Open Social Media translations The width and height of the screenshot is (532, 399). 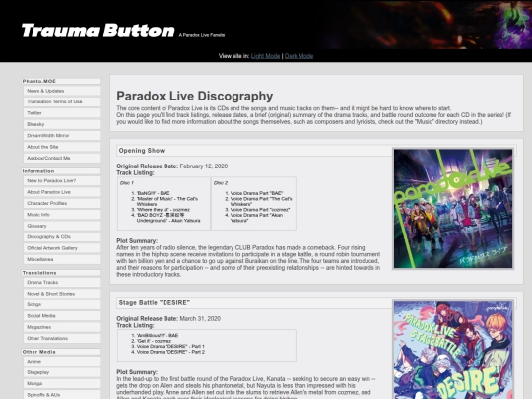click(62, 316)
